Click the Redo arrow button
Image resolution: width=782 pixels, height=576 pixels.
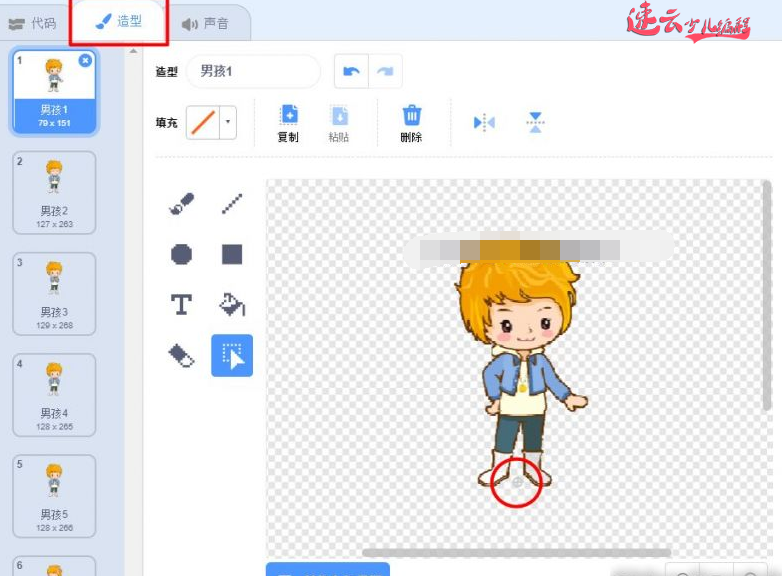point(385,71)
